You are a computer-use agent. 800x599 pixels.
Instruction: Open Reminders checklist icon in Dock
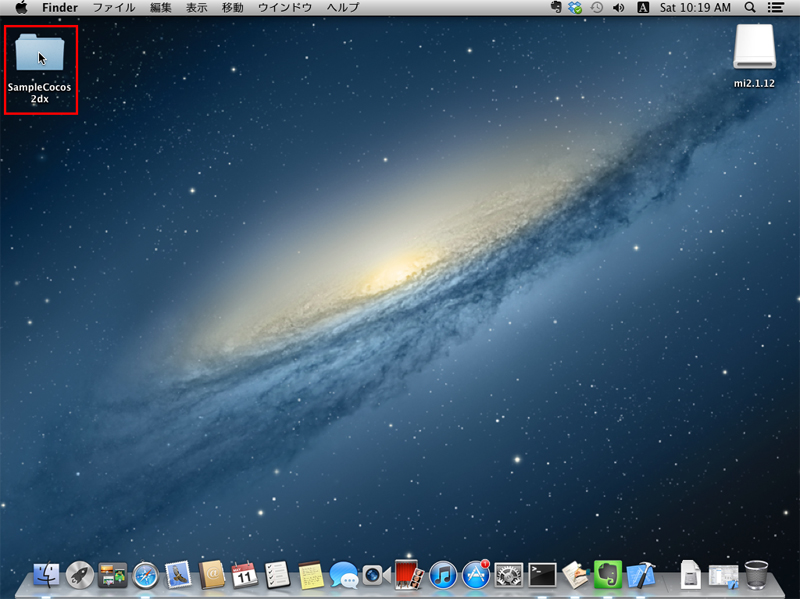[x=277, y=575]
